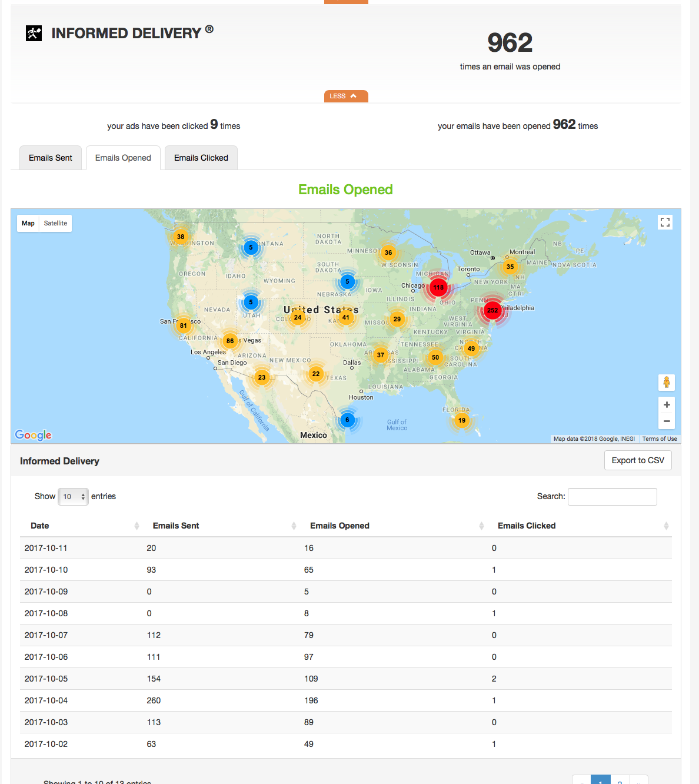
Task: Switch to the Emails Sent tab
Action: coord(51,158)
